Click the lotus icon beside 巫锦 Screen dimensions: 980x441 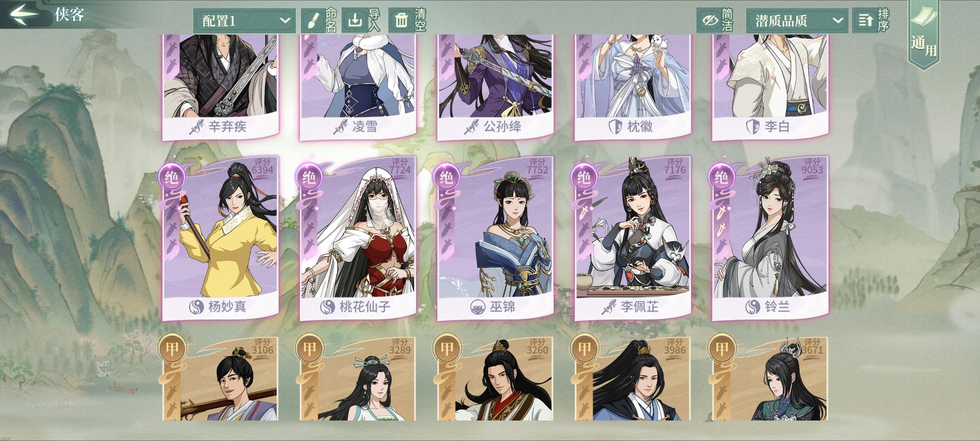click(x=477, y=307)
